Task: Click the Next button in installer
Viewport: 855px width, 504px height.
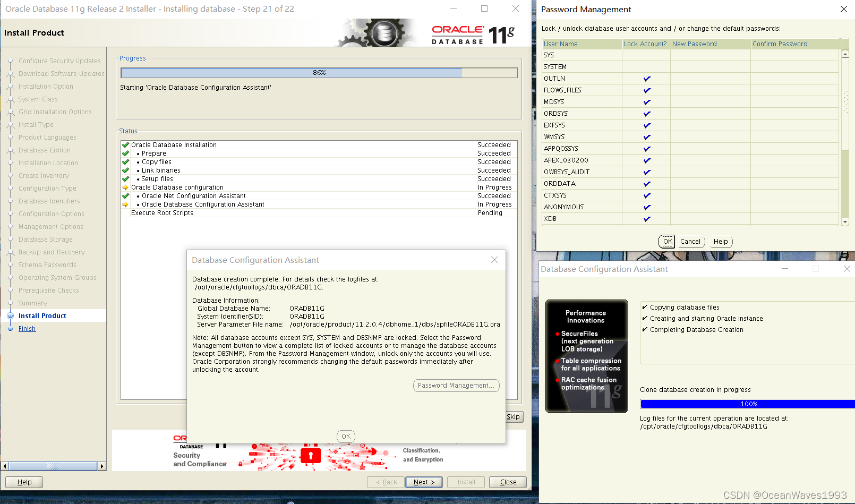Action: pos(424,482)
